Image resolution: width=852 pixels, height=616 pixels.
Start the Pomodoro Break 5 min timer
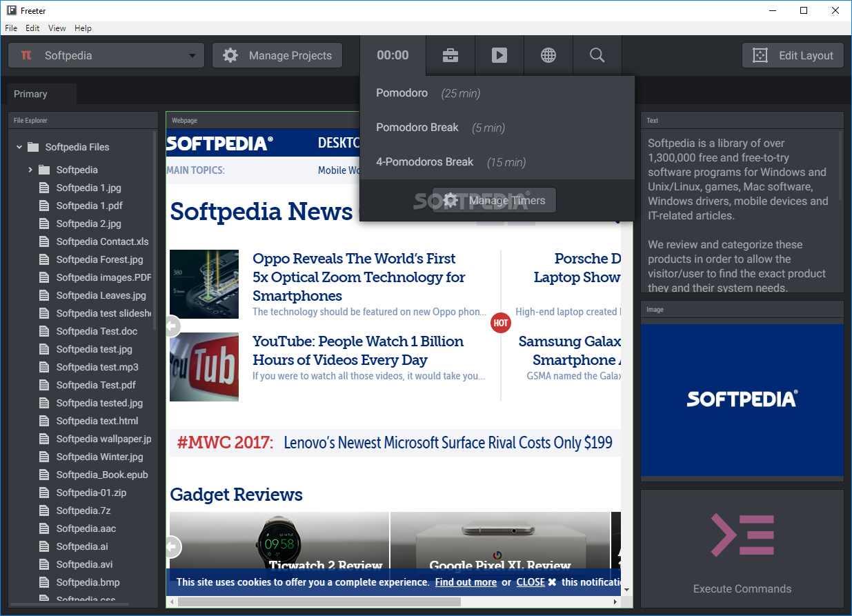click(497, 128)
